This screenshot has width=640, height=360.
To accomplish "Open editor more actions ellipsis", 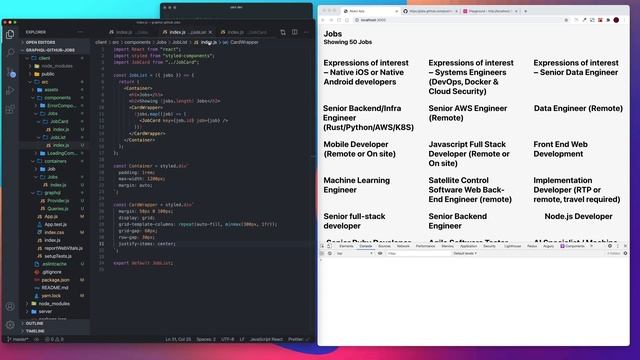I will click(x=306, y=32).
